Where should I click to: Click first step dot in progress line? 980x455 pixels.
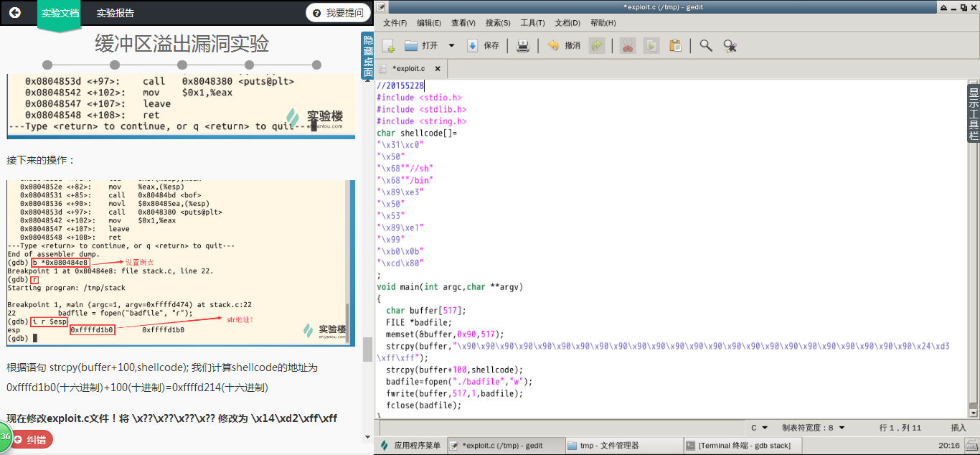pyautogui.click(x=47, y=65)
